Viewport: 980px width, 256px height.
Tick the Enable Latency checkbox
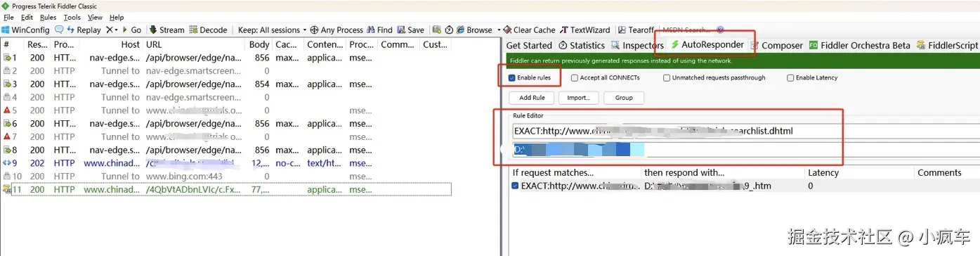point(790,78)
